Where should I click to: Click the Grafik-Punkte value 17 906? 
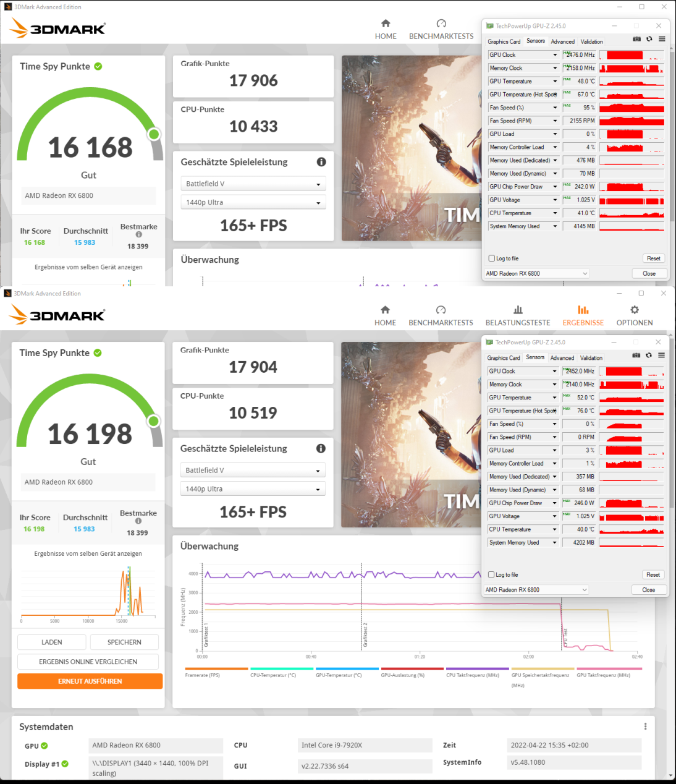[253, 80]
